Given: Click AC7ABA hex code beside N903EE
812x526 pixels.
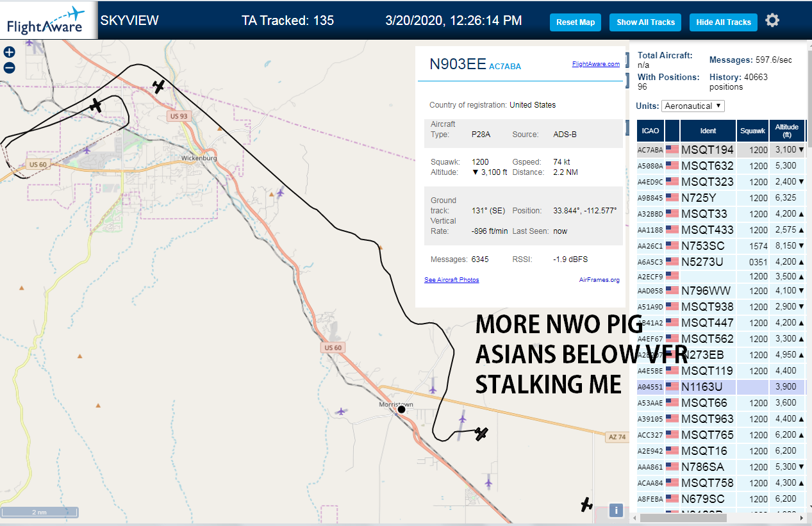Looking at the screenshot, I should tap(505, 66).
